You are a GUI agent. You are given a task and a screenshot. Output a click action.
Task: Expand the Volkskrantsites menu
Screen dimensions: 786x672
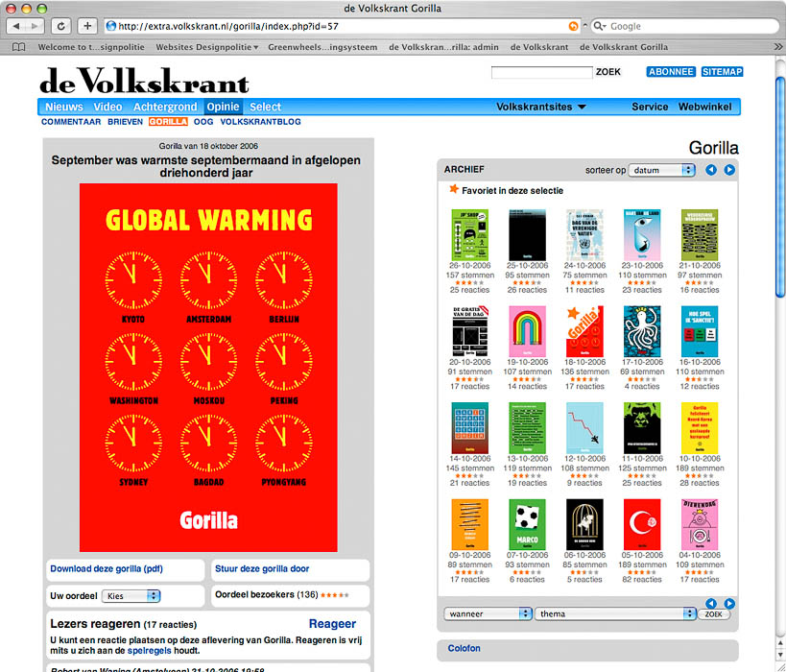[541, 107]
